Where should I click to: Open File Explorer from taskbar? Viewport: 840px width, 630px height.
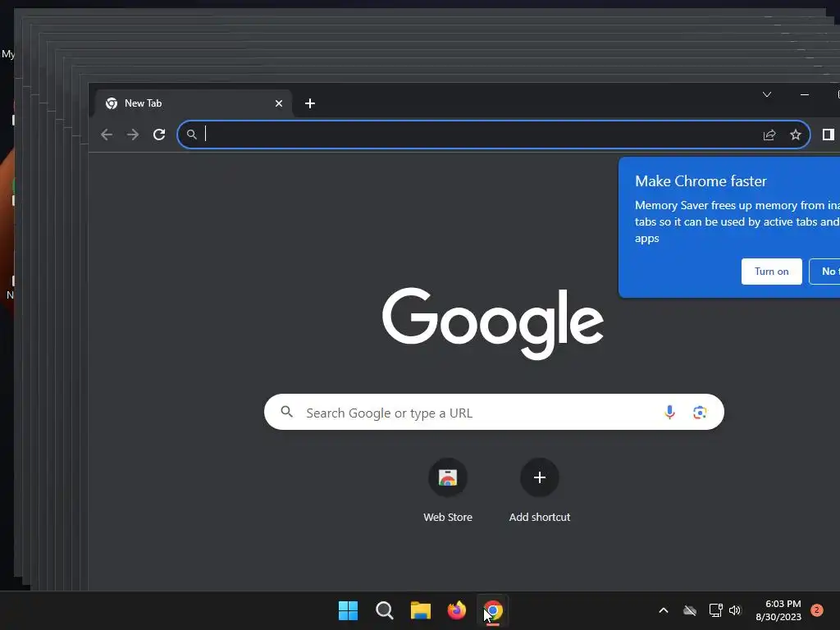point(421,610)
